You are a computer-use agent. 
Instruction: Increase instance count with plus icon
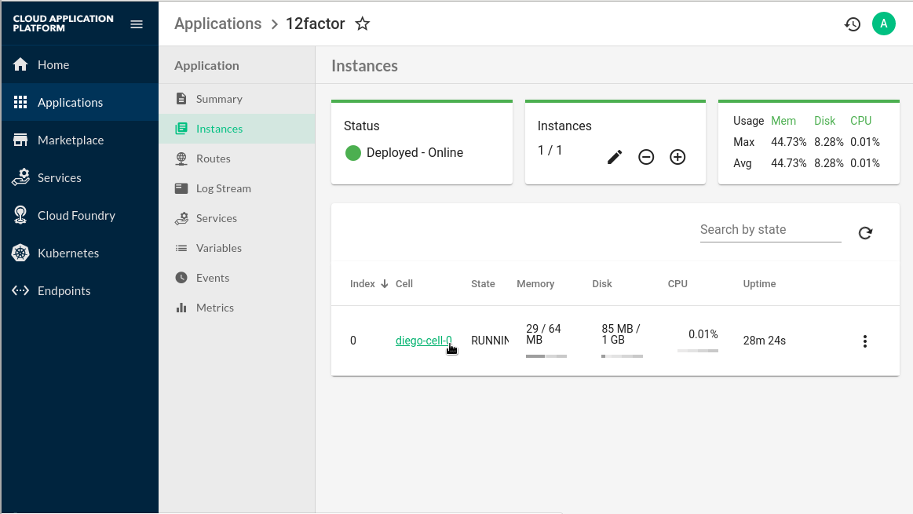[x=677, y=157]
